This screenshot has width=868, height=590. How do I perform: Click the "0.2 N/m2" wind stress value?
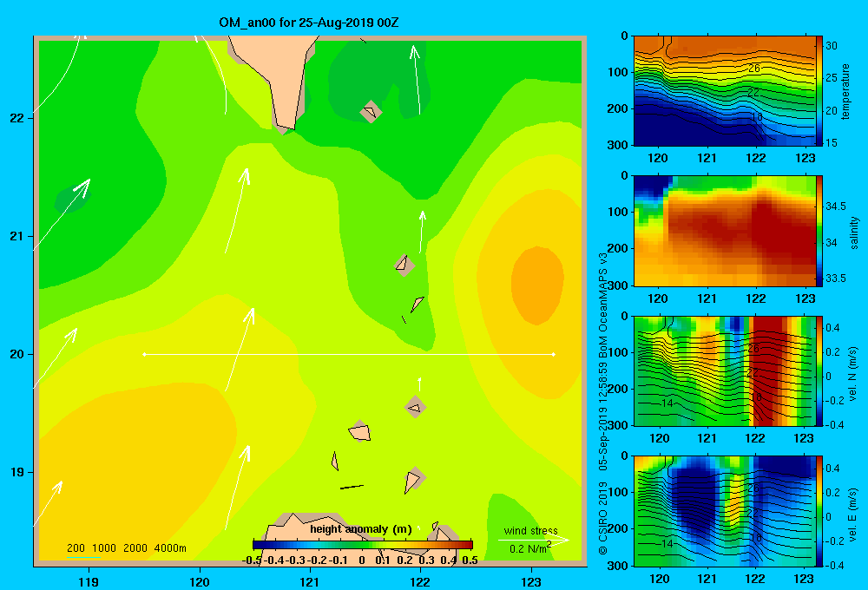tap(530, 548)
